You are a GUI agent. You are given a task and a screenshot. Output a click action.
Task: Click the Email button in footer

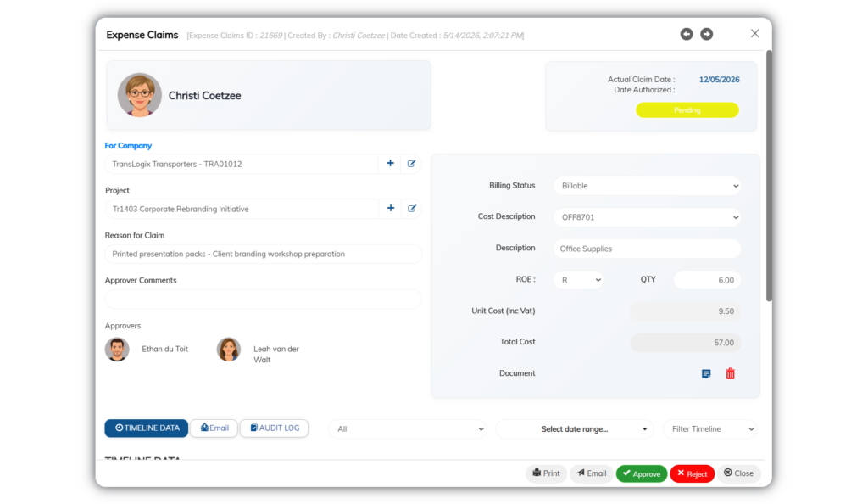(x=591, y=473)
